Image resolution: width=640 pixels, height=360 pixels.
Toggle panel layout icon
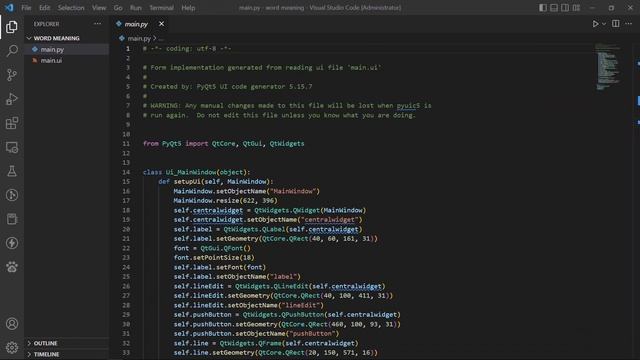point(554,7)
